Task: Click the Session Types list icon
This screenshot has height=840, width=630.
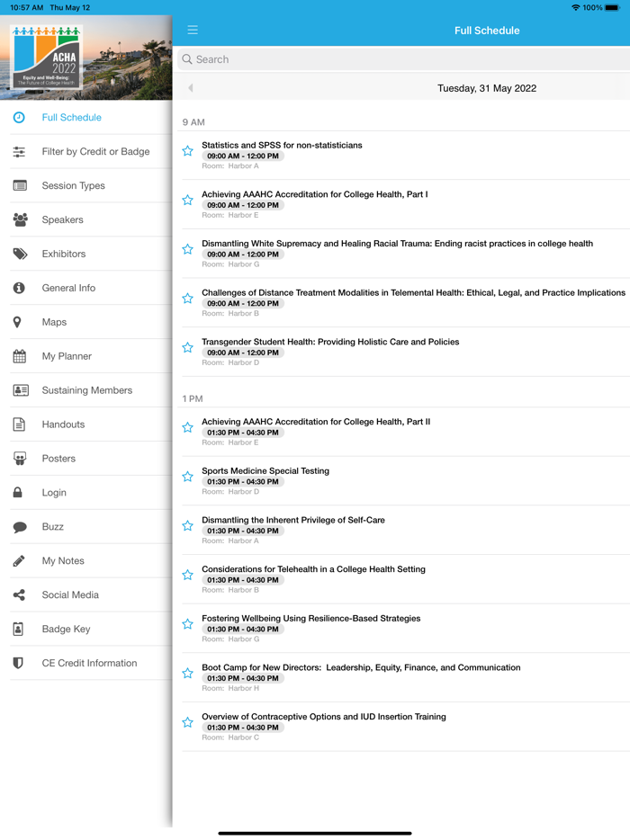Action: click(20, 186)
